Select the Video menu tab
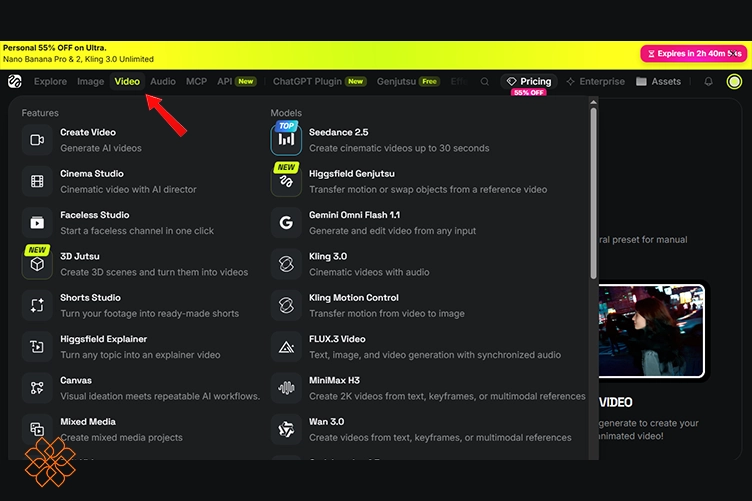The height and width of the screenshot is (501, 752). point(127,82)
